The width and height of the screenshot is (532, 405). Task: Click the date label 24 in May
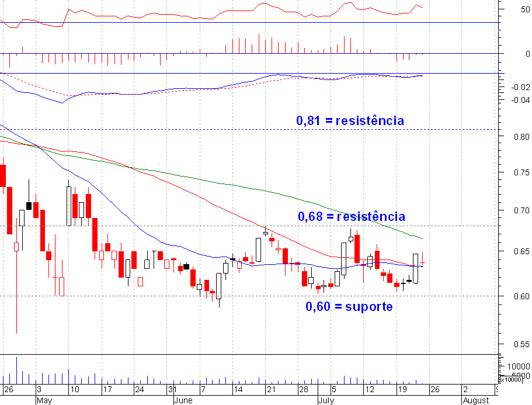click(x=140, y=389)
